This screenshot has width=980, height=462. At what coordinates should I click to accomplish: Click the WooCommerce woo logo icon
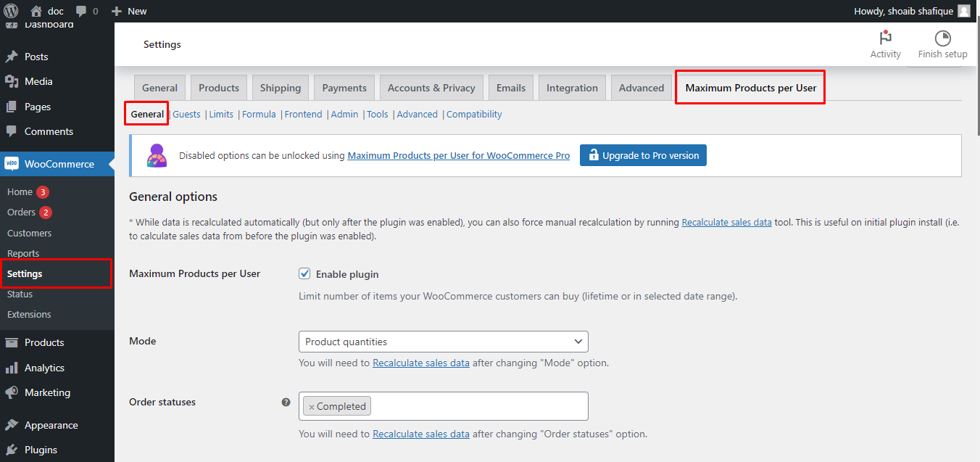12,164
